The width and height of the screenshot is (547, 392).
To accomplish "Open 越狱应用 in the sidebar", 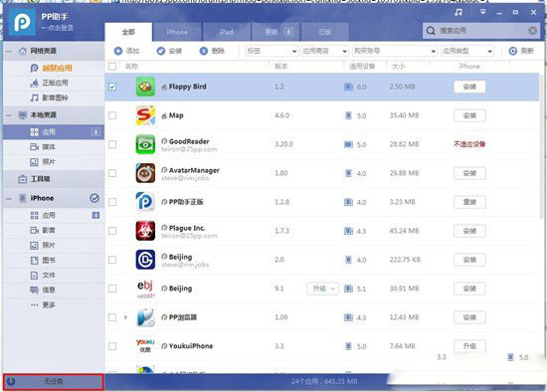I will (x=54, y=68).
